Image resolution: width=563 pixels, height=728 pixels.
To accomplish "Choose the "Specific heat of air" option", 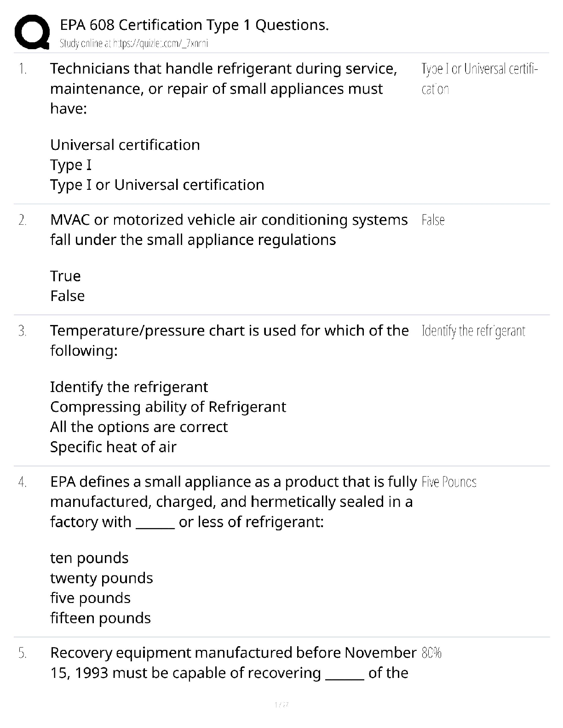I will click(113, 447).
